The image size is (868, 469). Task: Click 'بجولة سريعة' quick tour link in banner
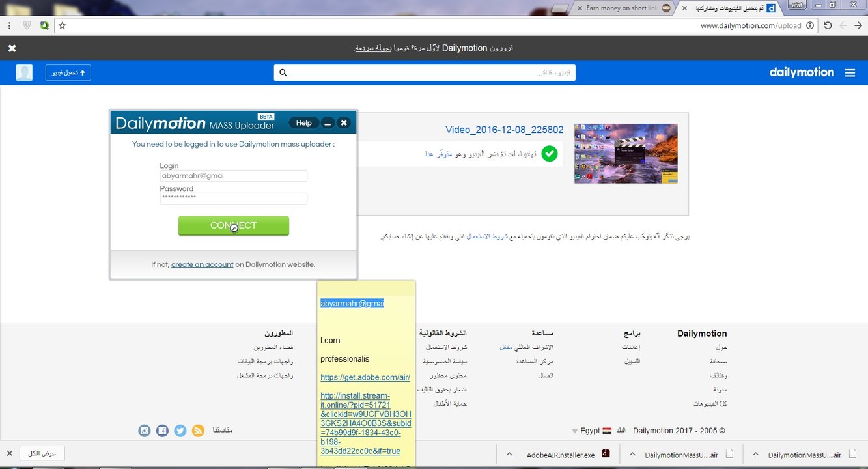(x=373, y=48)
